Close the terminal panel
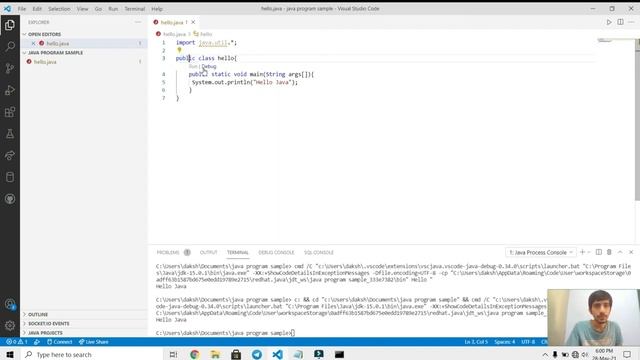 (x=631, y=252)
